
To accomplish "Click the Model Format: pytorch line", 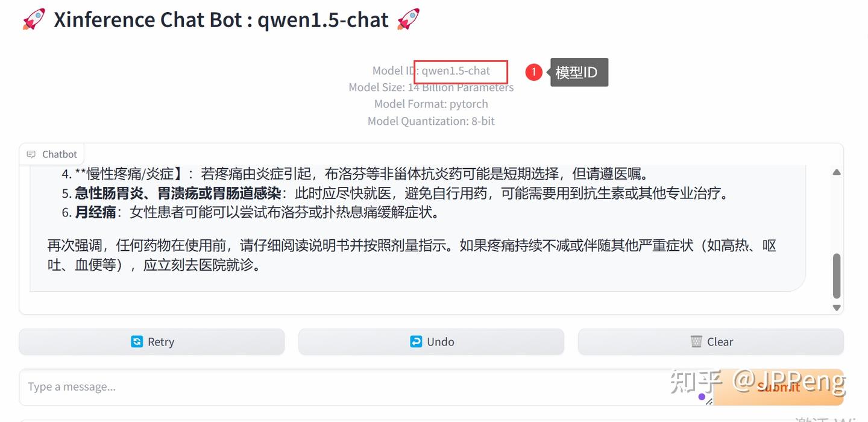I will (x=431, y=104).
